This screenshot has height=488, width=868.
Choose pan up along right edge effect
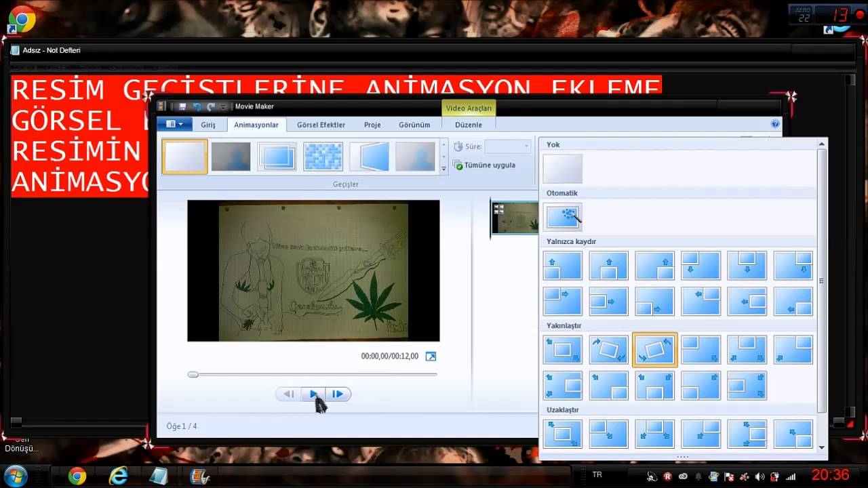point(655,266)
